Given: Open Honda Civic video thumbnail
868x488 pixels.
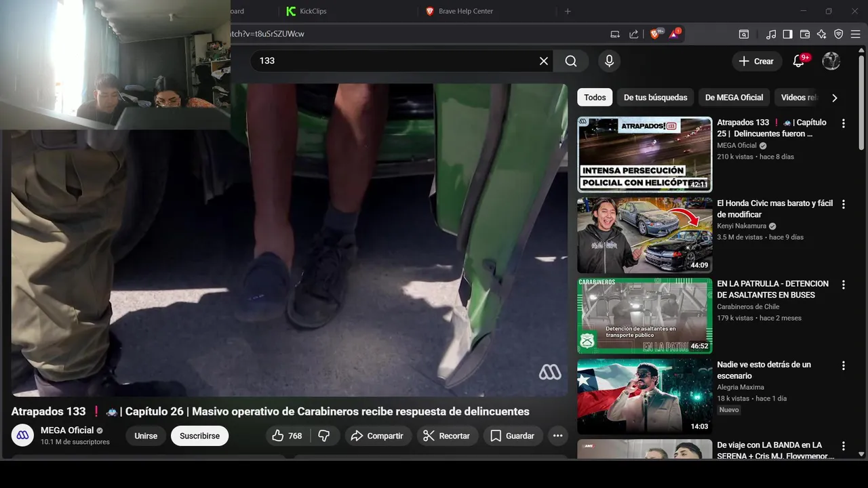Looking at the screenshot, I should click(x=644, y=235).
